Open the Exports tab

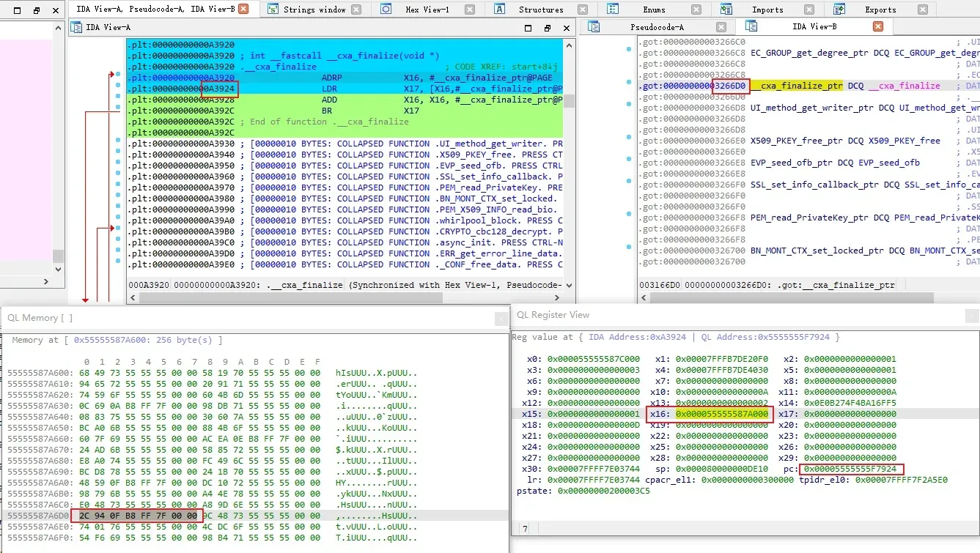click(x=880, y=10)
